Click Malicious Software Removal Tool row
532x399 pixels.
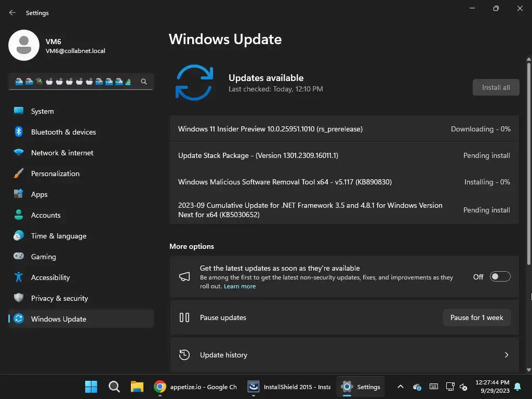pos(344,181)
